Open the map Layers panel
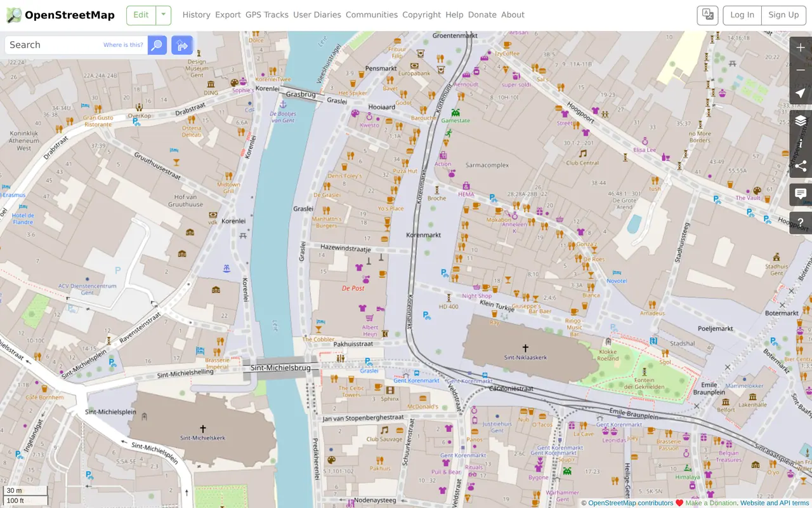Image resolution: width=812 pixels, height=508 pixels. coord(801,121)
